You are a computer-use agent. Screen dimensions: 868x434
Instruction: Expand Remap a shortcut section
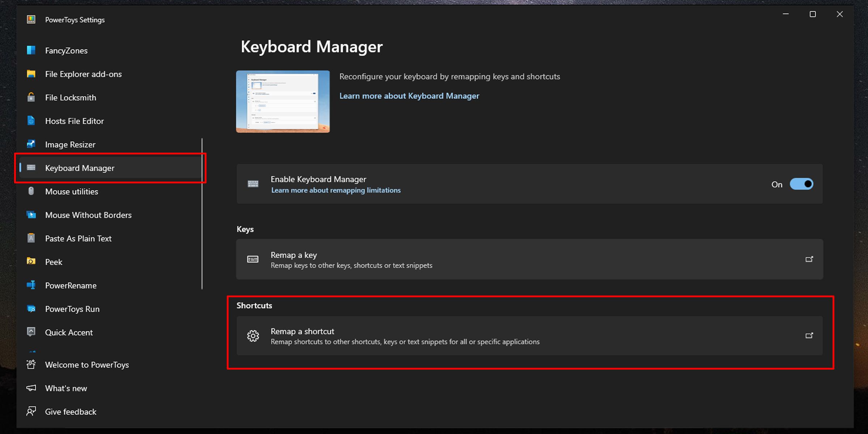pyautogui.click(x=809, y=336)
